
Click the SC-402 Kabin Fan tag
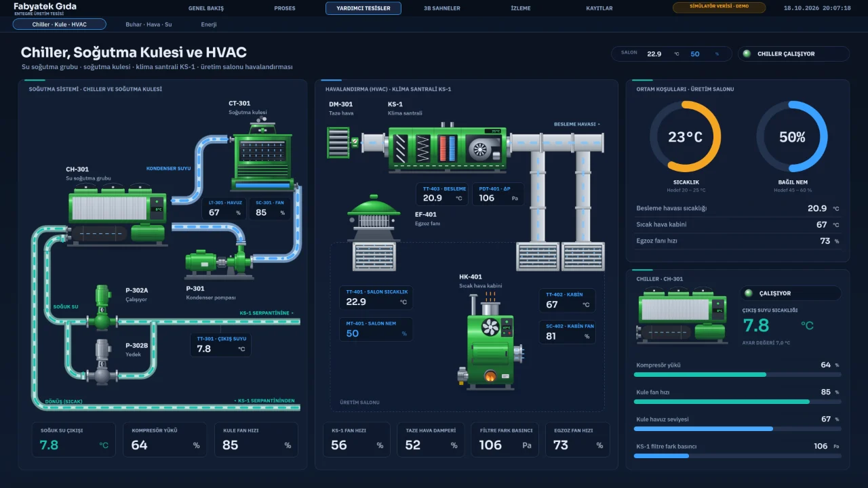coord(568,332)
